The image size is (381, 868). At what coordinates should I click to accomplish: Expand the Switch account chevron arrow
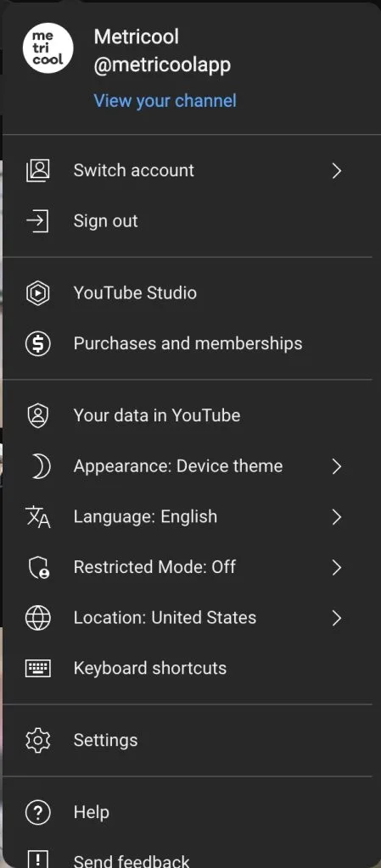tap(337, 170)
